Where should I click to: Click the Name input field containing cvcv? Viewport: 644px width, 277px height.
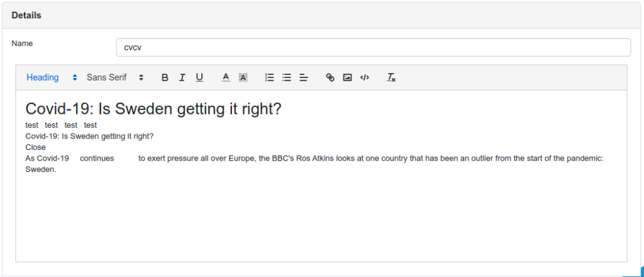(374, 48)
